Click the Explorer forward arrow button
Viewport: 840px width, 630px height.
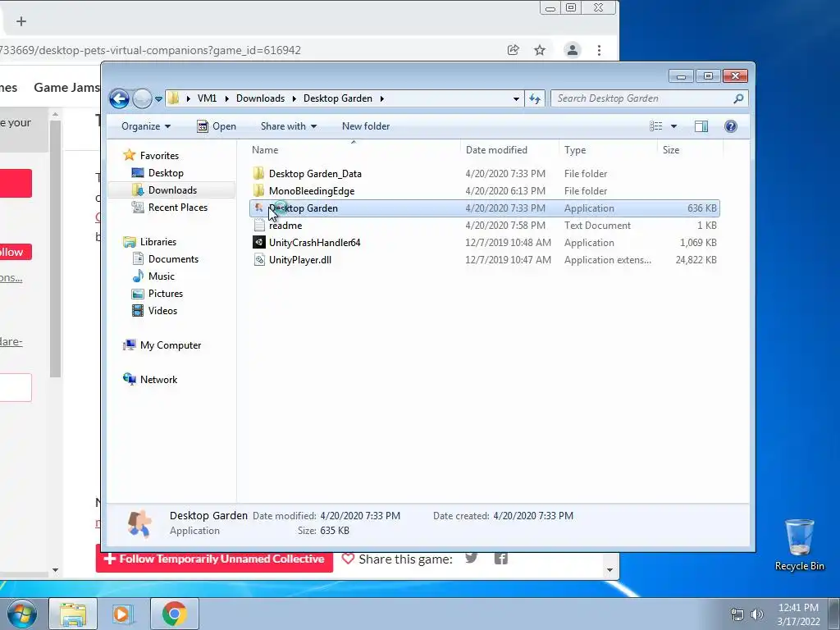(142, 98)
